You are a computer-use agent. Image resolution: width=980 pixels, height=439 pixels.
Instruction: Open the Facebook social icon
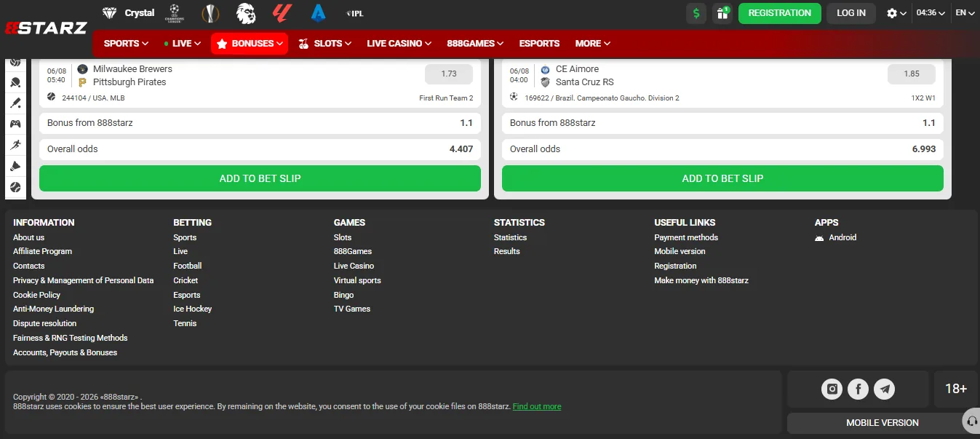pos(859,389)
